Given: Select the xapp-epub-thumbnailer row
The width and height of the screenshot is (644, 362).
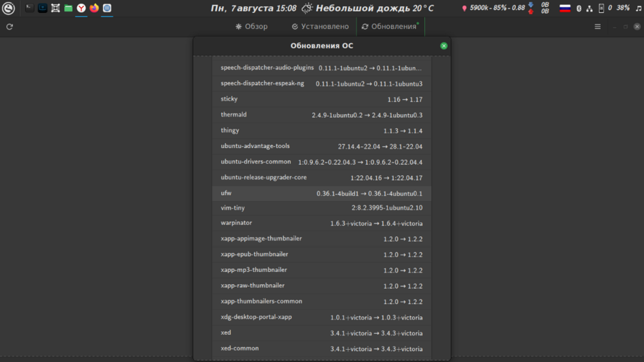Looking at the screenshot, I should click(321, 254).
